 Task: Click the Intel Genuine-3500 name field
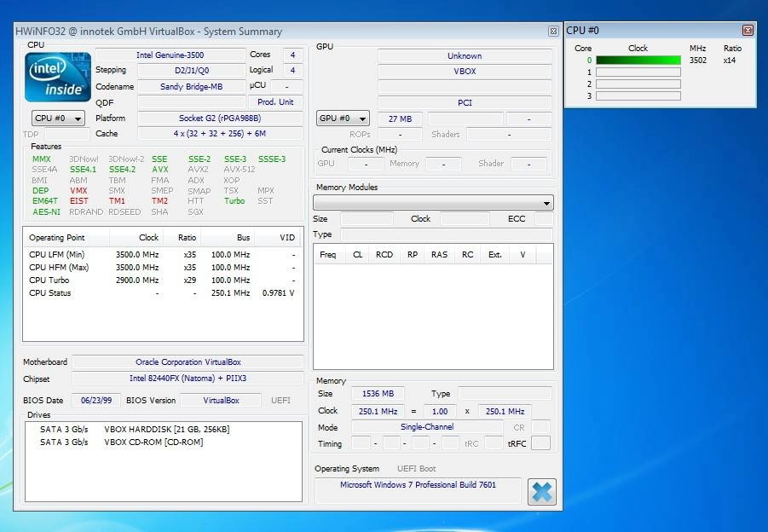point(170,55)
